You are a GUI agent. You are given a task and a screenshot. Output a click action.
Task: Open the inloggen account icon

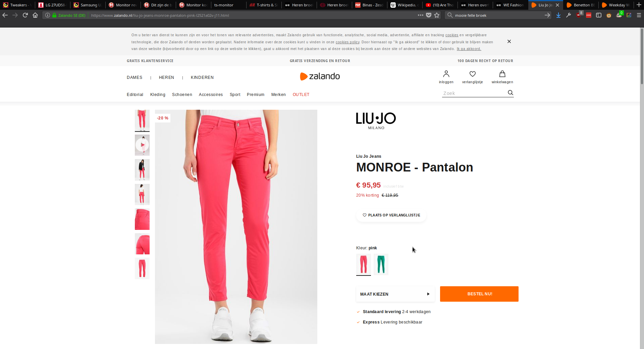(x=446, y=74)
